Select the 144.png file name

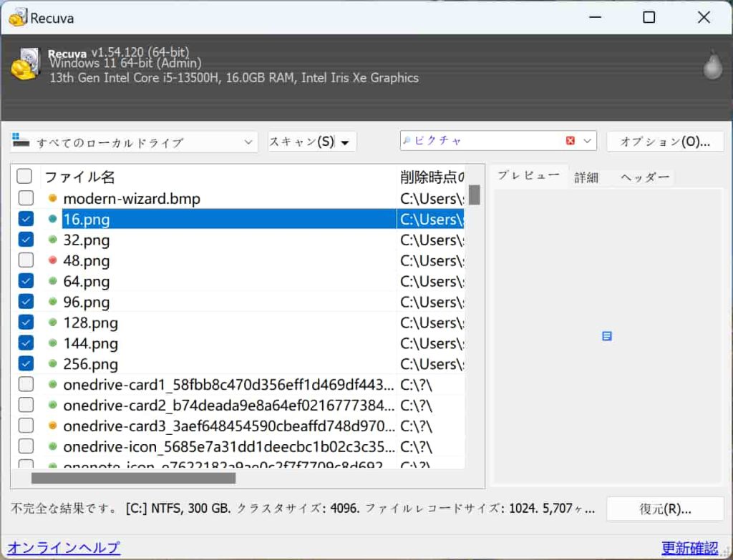point(91,343)
